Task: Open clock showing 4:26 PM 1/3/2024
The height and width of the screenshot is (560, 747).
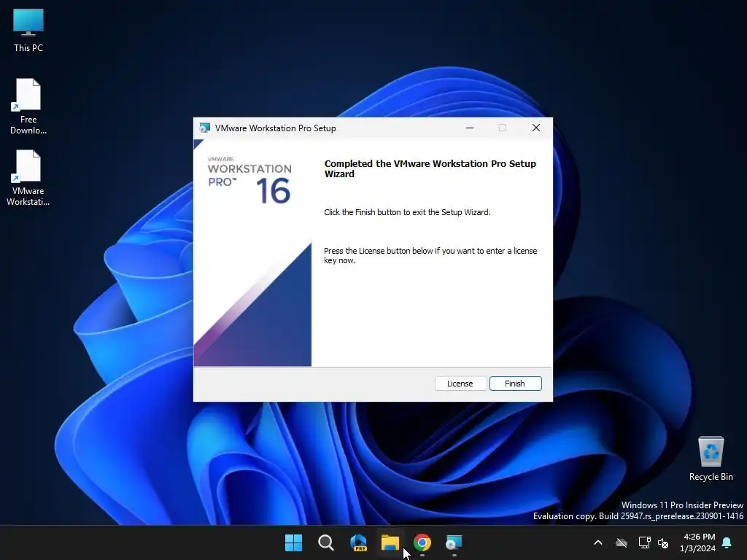Action: (x=698, y=542)
